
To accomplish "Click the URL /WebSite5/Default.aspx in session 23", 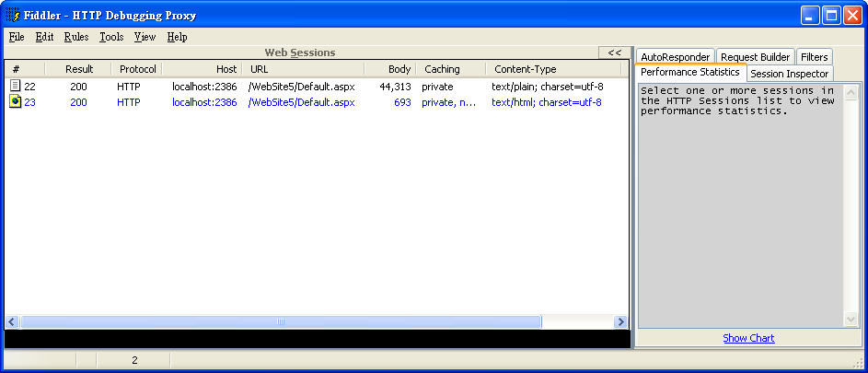I will [302, 102].
